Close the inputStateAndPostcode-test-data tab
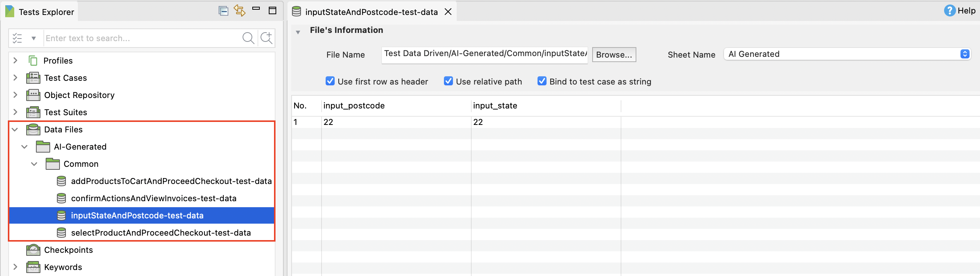This screenshot has height=276, width=980. click(x=448, y=12)
